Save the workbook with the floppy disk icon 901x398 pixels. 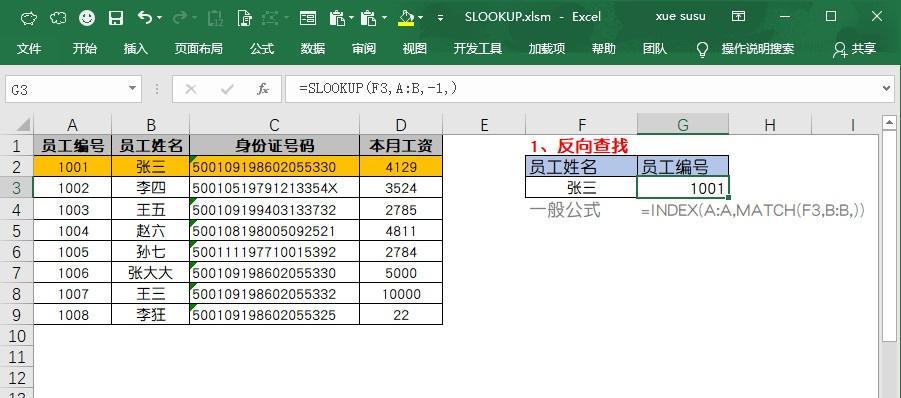click(x=116, y=18)
